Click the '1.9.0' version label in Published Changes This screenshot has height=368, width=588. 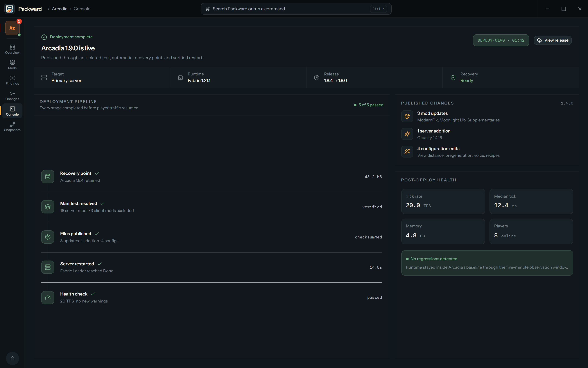567,103
